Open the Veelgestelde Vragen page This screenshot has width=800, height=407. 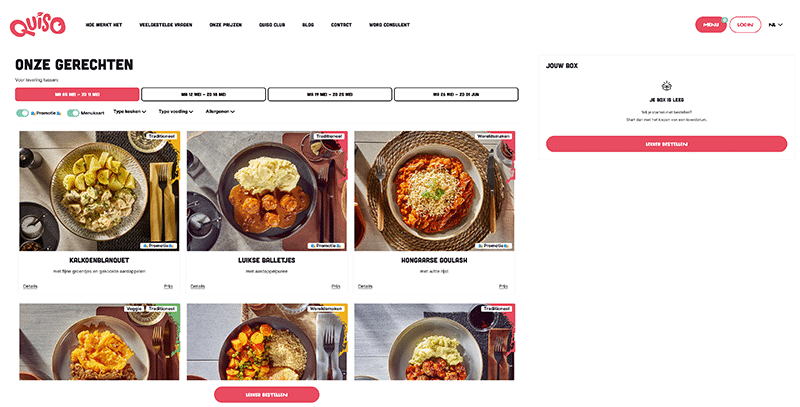click(x=166, y=24)
